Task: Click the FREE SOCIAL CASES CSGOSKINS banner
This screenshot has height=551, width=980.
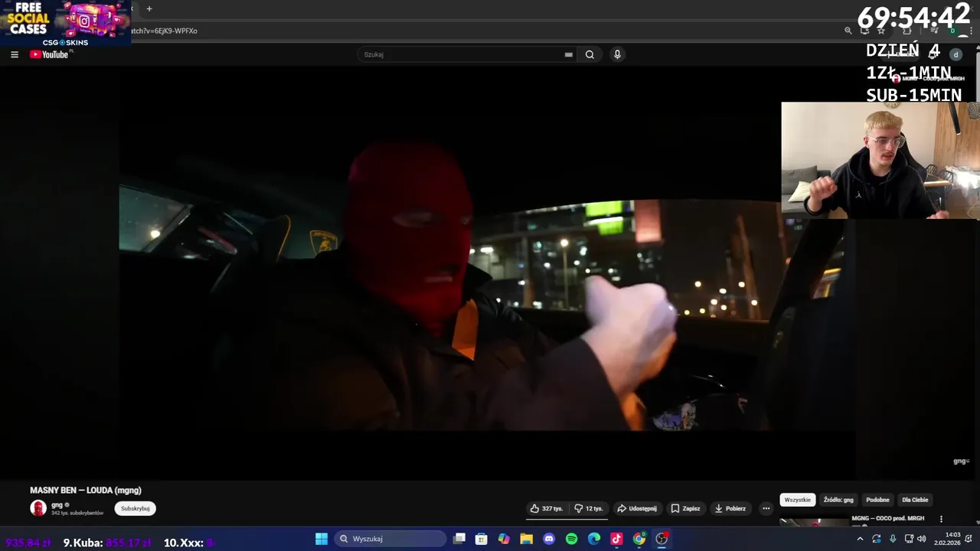Action: point(65,23)
